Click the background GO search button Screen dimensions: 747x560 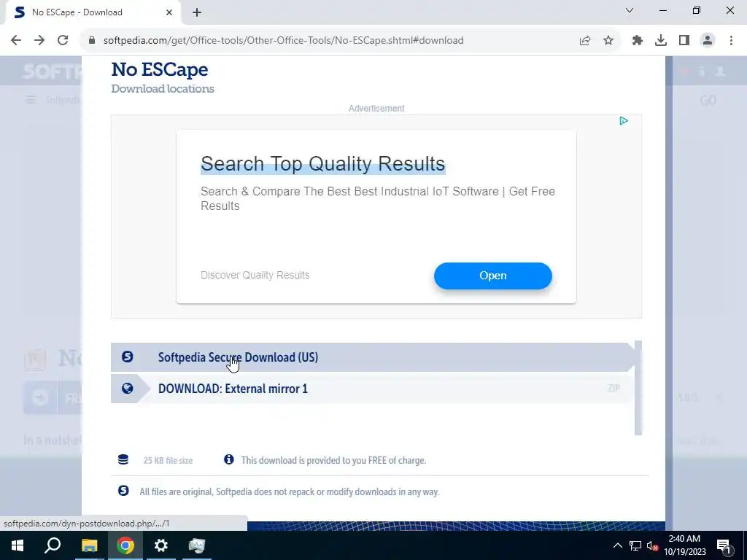click(708, 100)
